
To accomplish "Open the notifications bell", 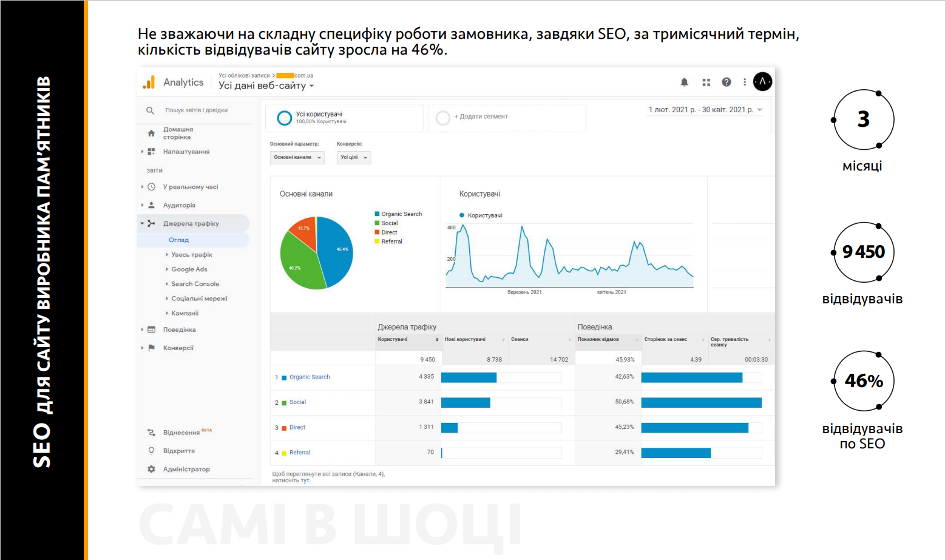I will [x=684, y=82].
